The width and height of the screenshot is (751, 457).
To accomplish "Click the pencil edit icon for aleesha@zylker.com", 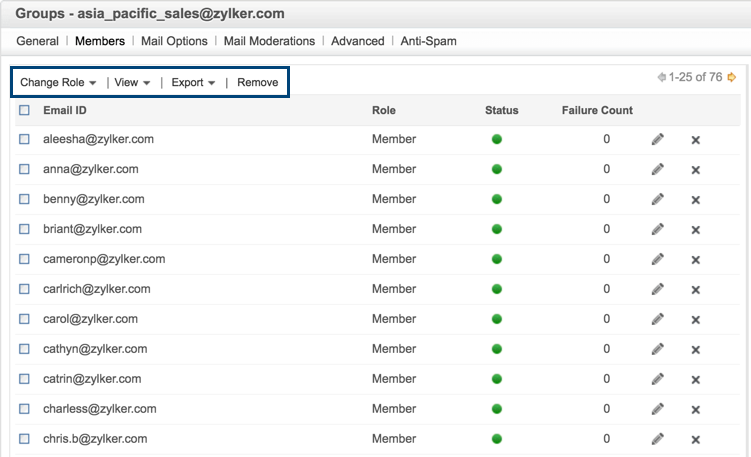I will tap(657, 140).
